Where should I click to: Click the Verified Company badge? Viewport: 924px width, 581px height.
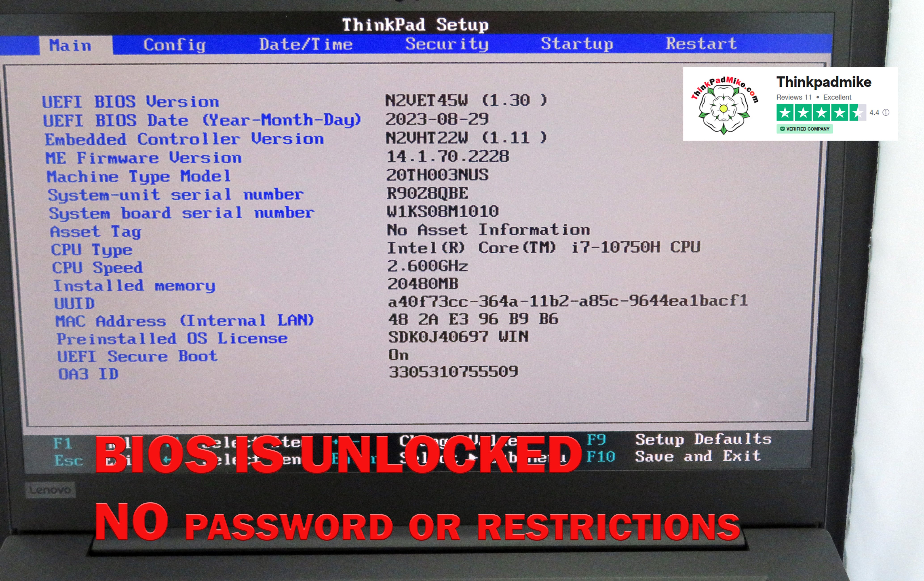[x=805, y=129]
